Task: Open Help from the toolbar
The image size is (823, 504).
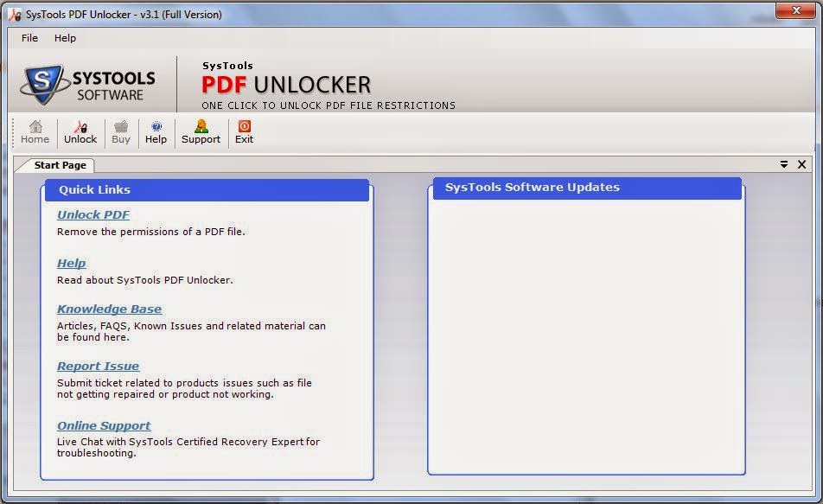Action: click(x=156, y=132)
